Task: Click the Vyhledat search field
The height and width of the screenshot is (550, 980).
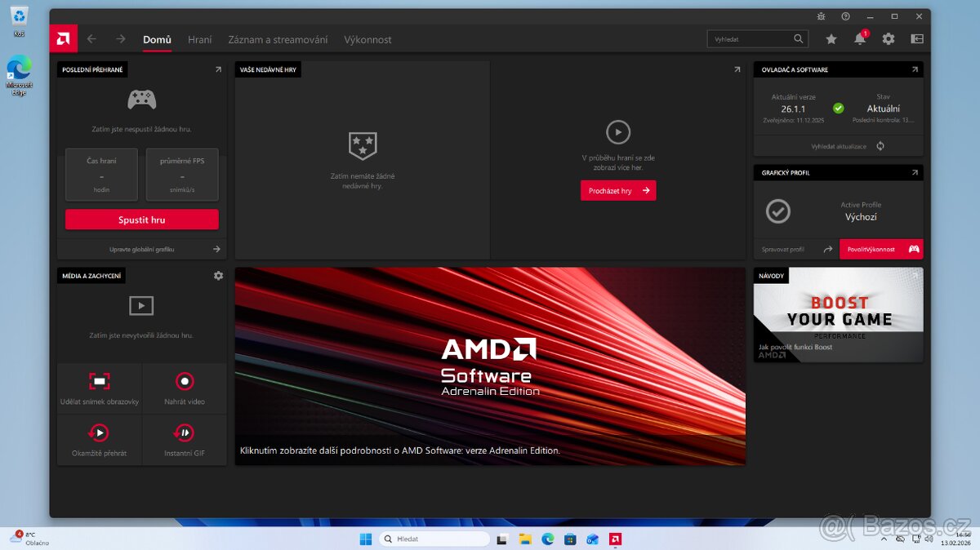Action: [750, 39]
